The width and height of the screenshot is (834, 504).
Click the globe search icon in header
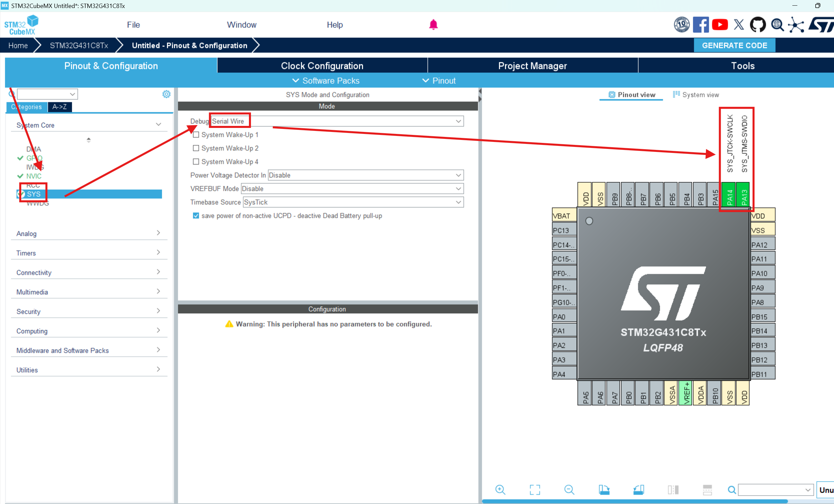point(777,25)
